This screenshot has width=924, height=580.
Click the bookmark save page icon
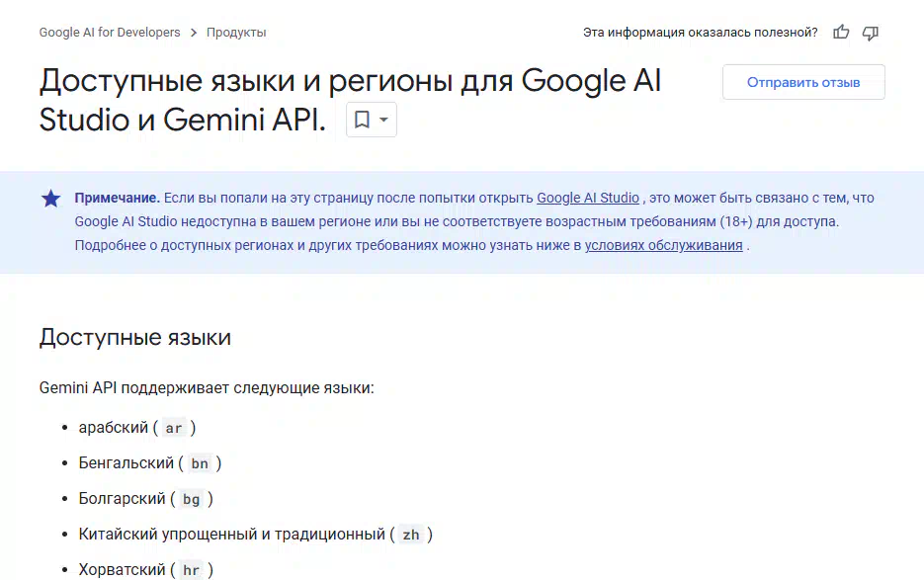click(362, 120)
